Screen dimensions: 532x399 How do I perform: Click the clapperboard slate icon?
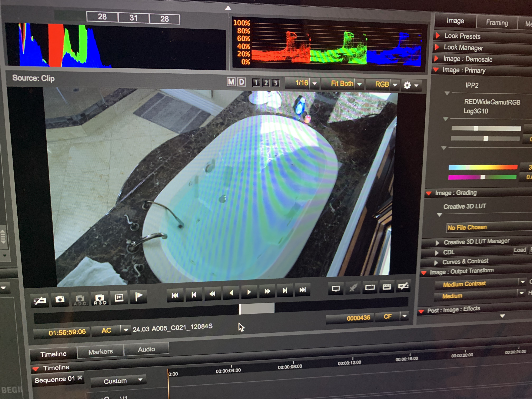(x=386, y=286)
